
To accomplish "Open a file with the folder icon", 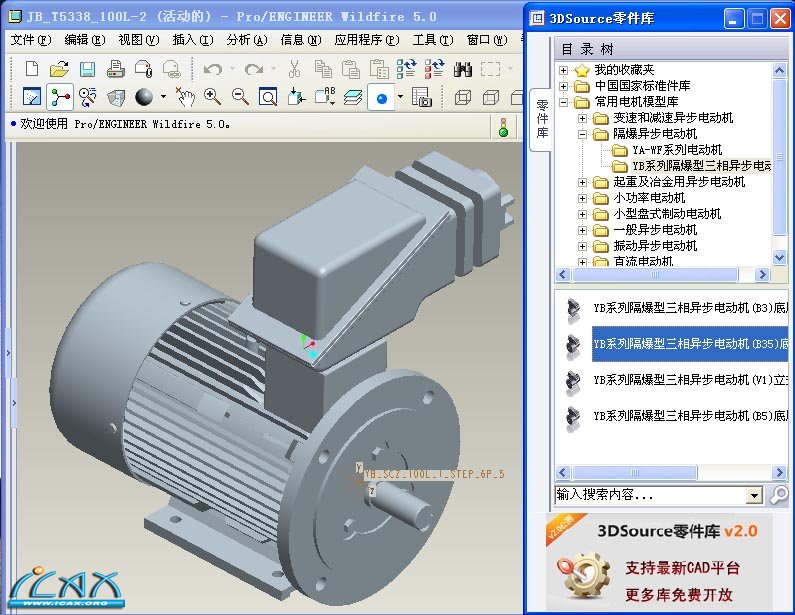I will [60, 69].
